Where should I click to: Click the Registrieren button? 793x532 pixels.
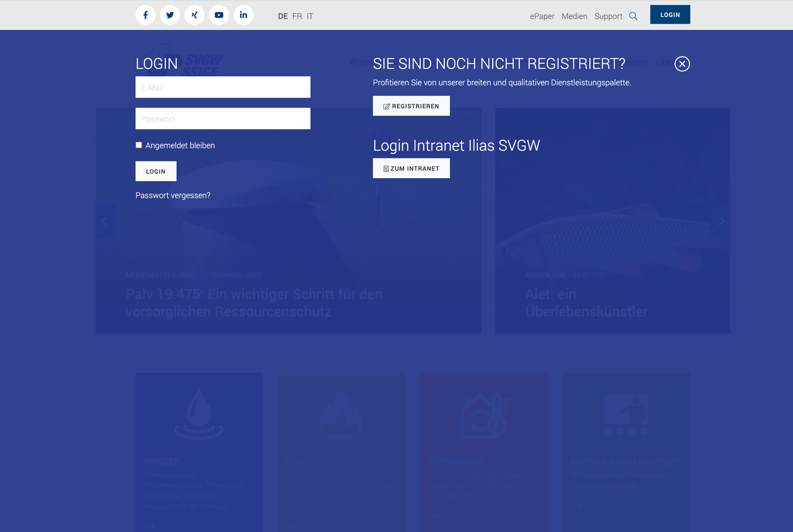tap(411, 106)
